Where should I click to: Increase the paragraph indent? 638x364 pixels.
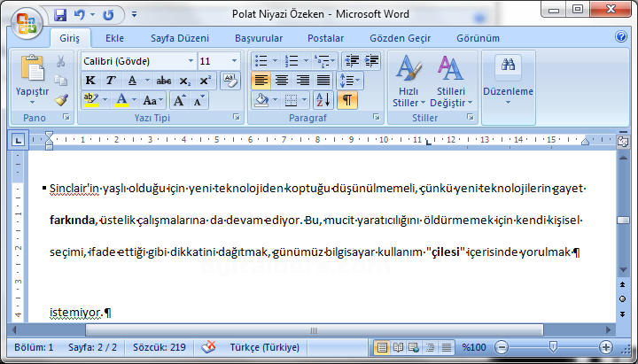[370, 61]
